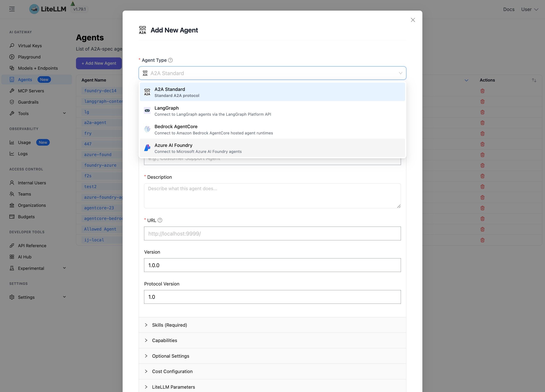Click the sidebar collapse hamburger icon
Image resolution: width=545 pixels, height=392 pixels.
tap(11, 9)
